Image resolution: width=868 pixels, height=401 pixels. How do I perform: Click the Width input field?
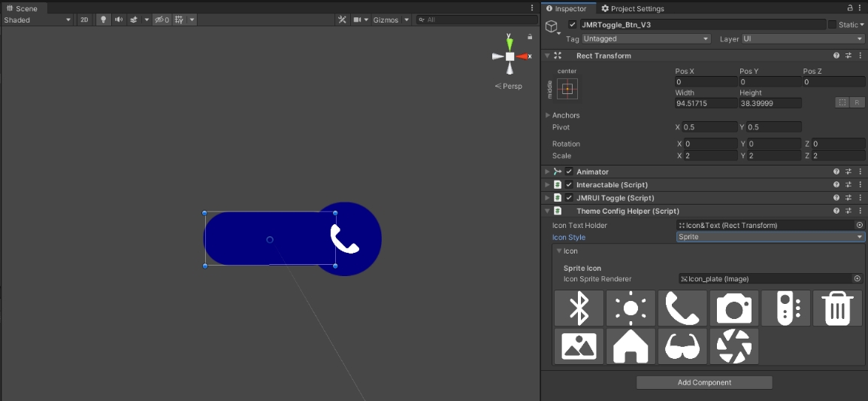click(x=706, y=103)
